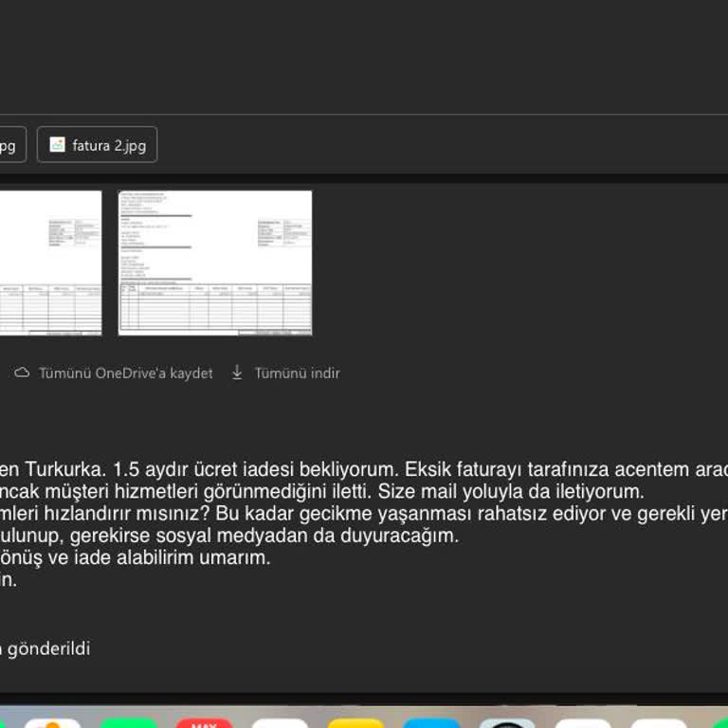This screenshot has width=728, height=728.
Task: Open the fatura 2.jpg attachment chip
Action: click(x=97, y=145)
